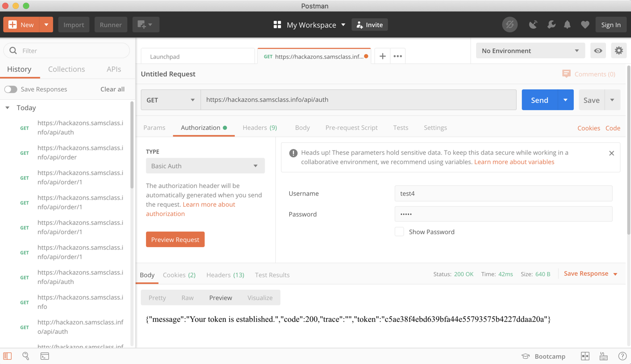Open the Send button dropdown arrow

[x=566, y=100]
